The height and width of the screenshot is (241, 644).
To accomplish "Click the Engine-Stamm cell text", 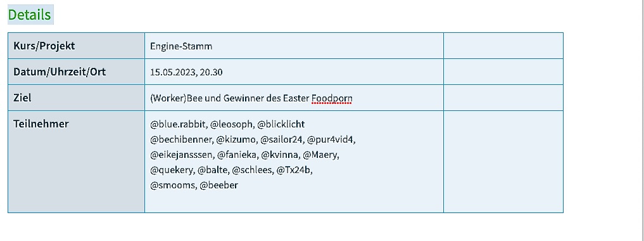I will click(181, 46).
